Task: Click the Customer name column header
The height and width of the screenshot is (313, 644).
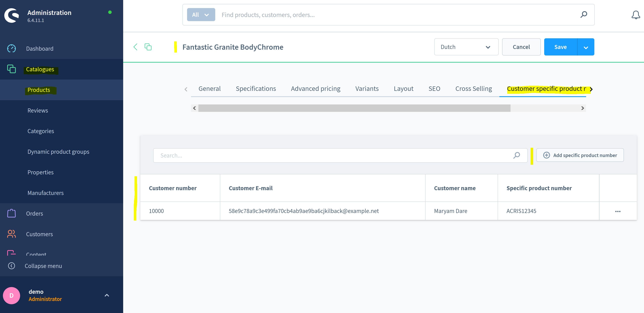Action: (x=462, y=188)
